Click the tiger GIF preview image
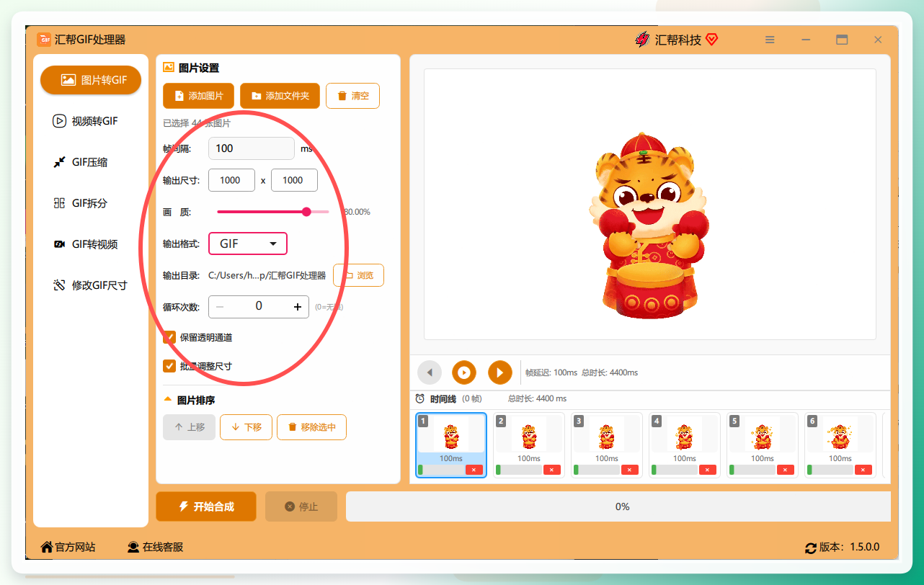The image size is (924, 585). point(649,225)
